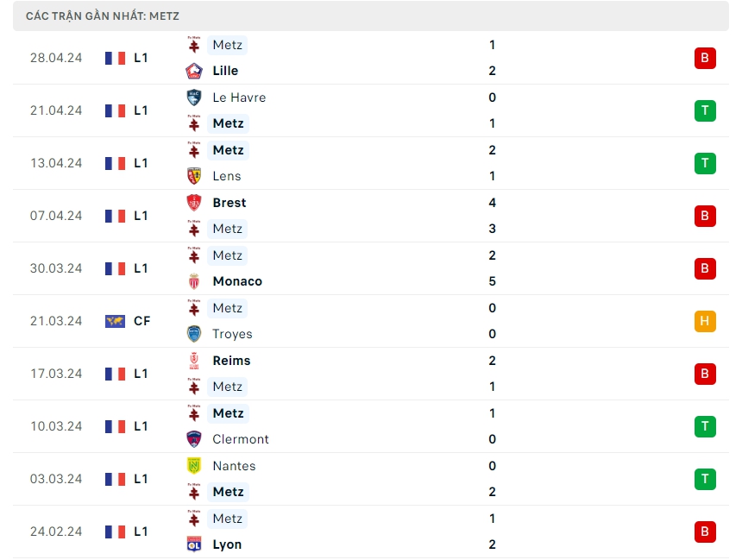Click the red B badge for Lille match
742x560 pixels.
(x=705, y=58)
